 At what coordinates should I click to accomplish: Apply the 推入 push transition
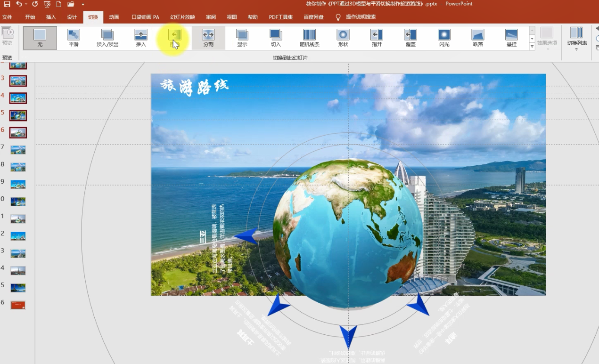[x=141, y=38]
